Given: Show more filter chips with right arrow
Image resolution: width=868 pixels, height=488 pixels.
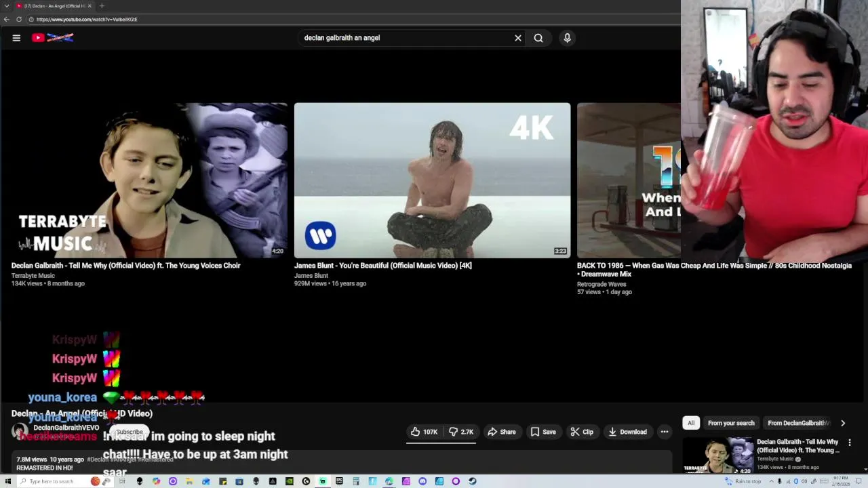Looking at the screenshot, I should coord(843,423).
